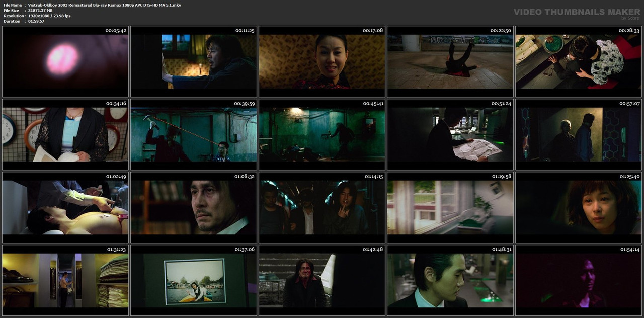Image resolution: width=644 pixels, height=318 pixels.
Task: Click the file size value 31871.37 MB
Action: pos(40,11)
